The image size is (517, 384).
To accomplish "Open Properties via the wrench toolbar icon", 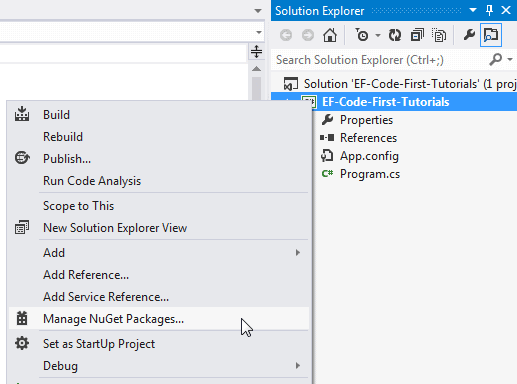I will pos(469,35).
